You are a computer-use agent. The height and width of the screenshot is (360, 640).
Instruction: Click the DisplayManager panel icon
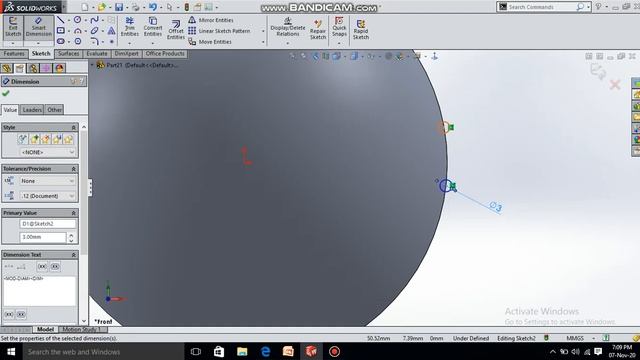60,68
